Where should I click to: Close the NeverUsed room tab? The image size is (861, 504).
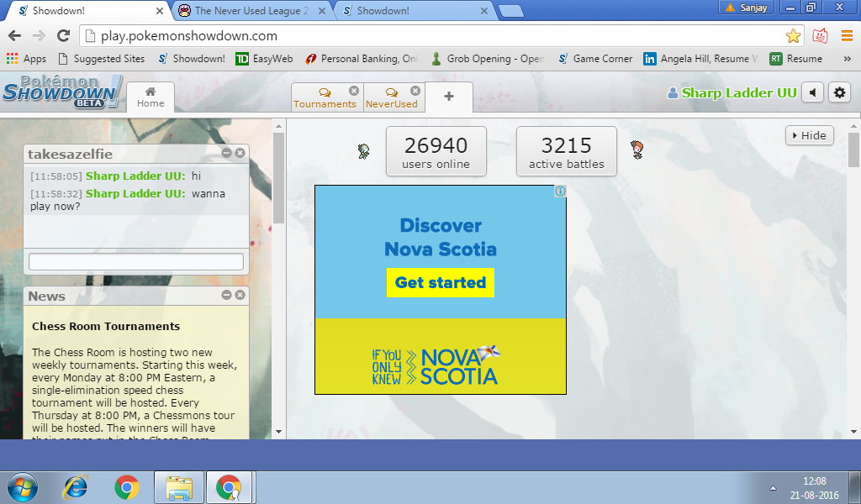415,91
